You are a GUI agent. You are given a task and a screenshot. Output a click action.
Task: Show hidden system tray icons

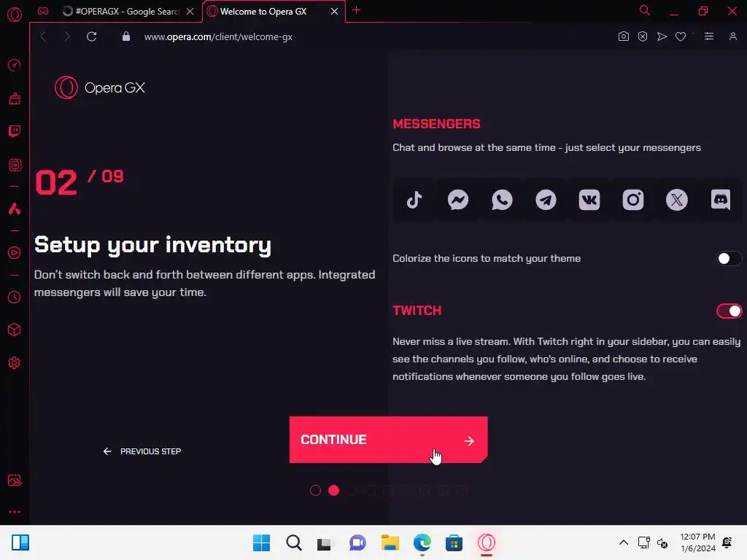tap(623, 542)
